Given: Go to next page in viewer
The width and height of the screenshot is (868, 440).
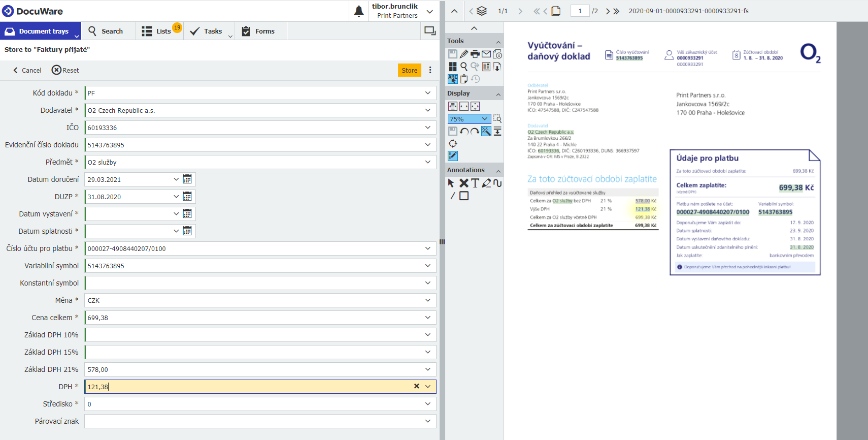Looking at the screenshot, I should coord(608,11).
